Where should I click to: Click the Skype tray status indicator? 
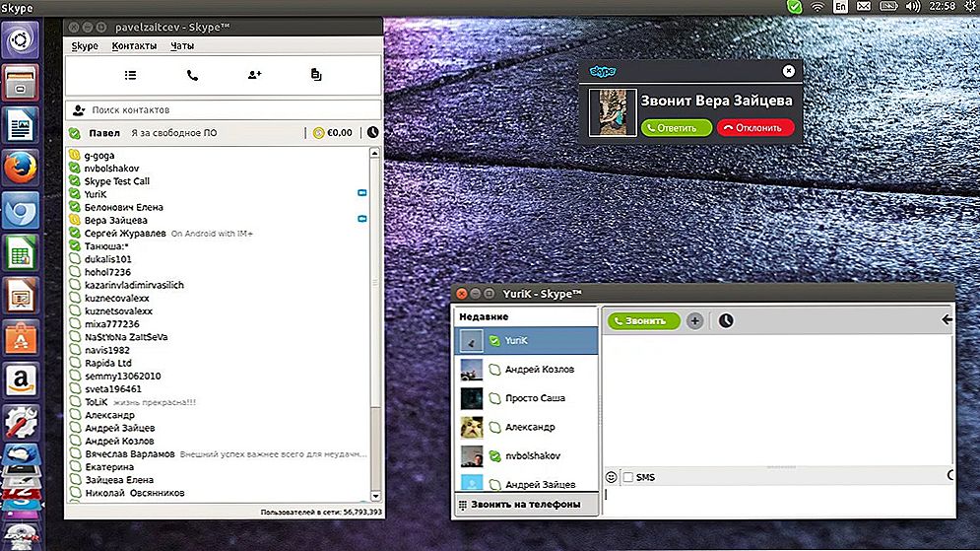click(x=795, y=7)
